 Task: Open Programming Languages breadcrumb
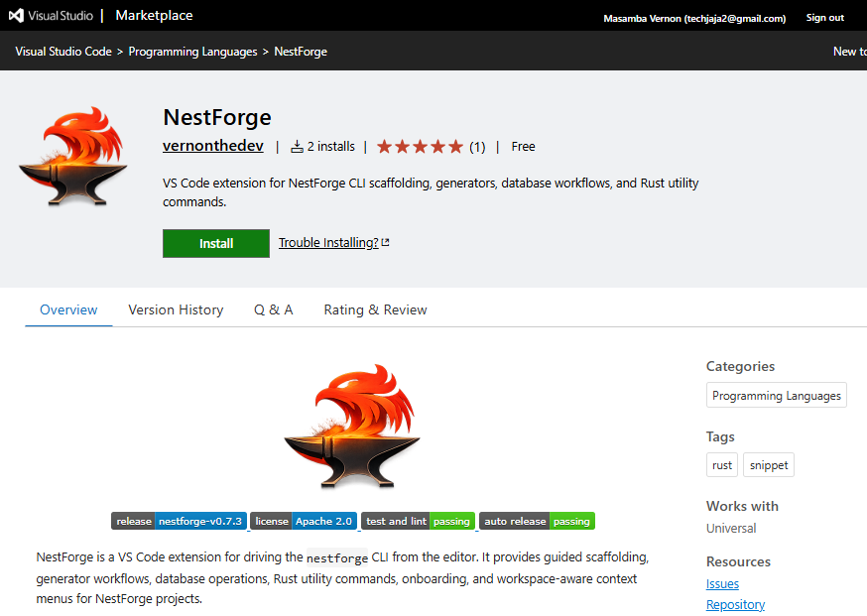coord(192,52)
